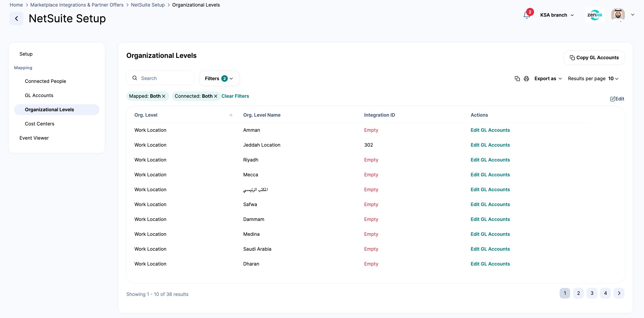644x318 pixels.
Task: Click the search magnifier icon
Action: tap(135, 78)
